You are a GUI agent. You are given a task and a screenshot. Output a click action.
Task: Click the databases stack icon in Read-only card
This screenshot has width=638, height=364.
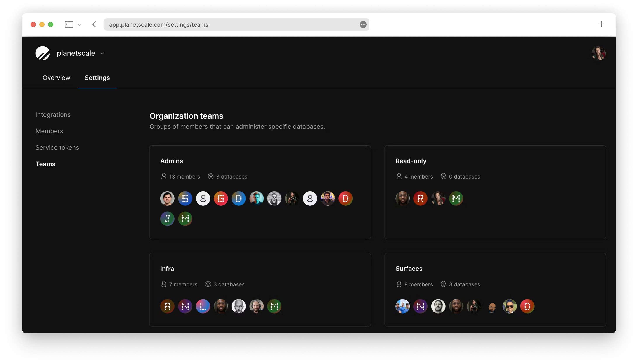(444, 176)
